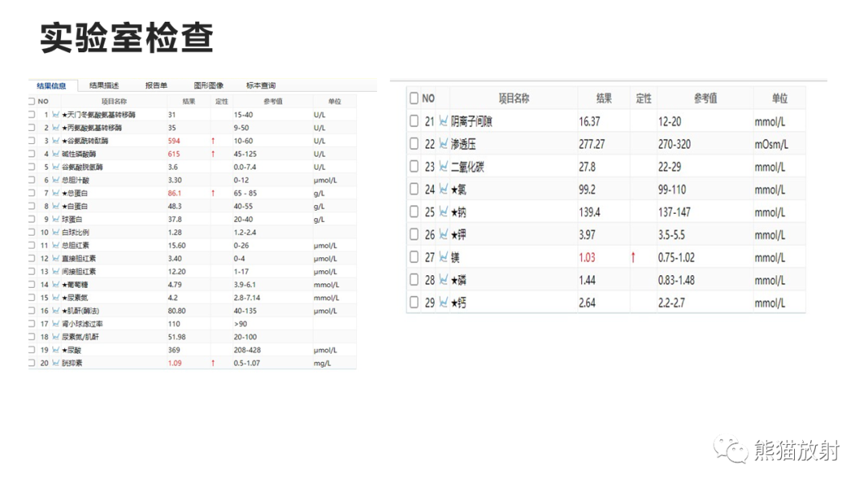Check the box for row 16 ★肌酐(酶法)
Viewport: 868px width, 489px height.
(x=31, y=310)
